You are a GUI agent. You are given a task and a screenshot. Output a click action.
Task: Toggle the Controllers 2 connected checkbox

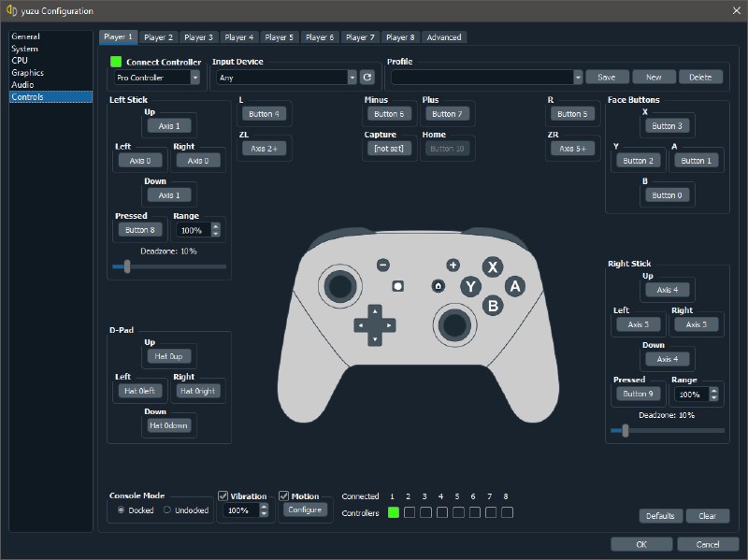[x=408, y=512]
